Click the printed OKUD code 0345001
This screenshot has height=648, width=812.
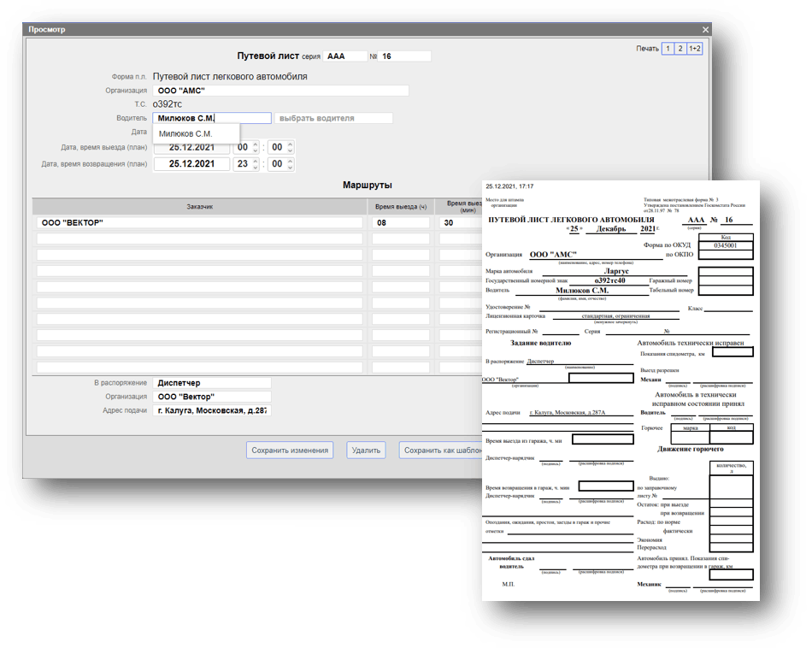[725, 245]
